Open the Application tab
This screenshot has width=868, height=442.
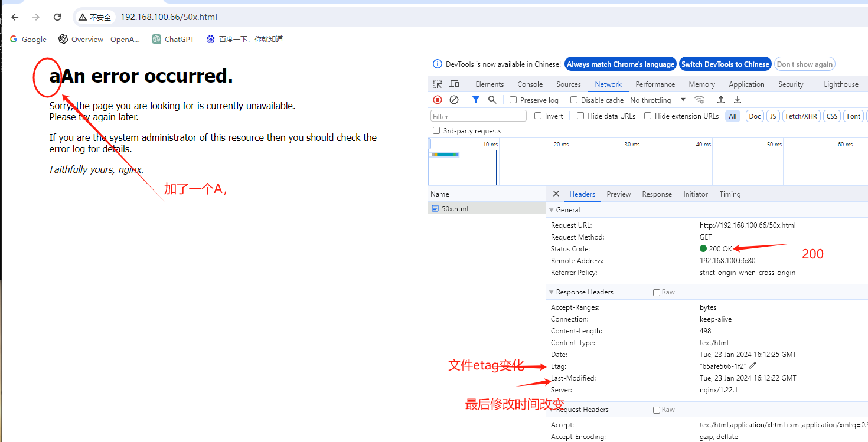point(746,84)
